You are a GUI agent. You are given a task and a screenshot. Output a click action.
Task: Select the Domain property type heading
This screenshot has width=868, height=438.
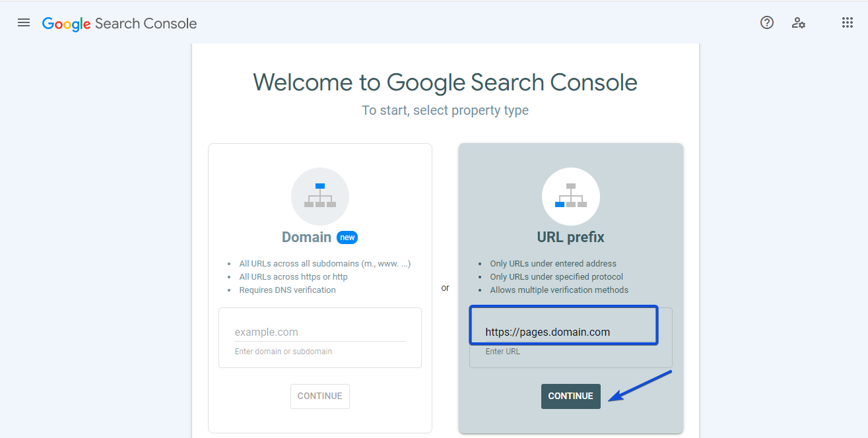[306, 237]
